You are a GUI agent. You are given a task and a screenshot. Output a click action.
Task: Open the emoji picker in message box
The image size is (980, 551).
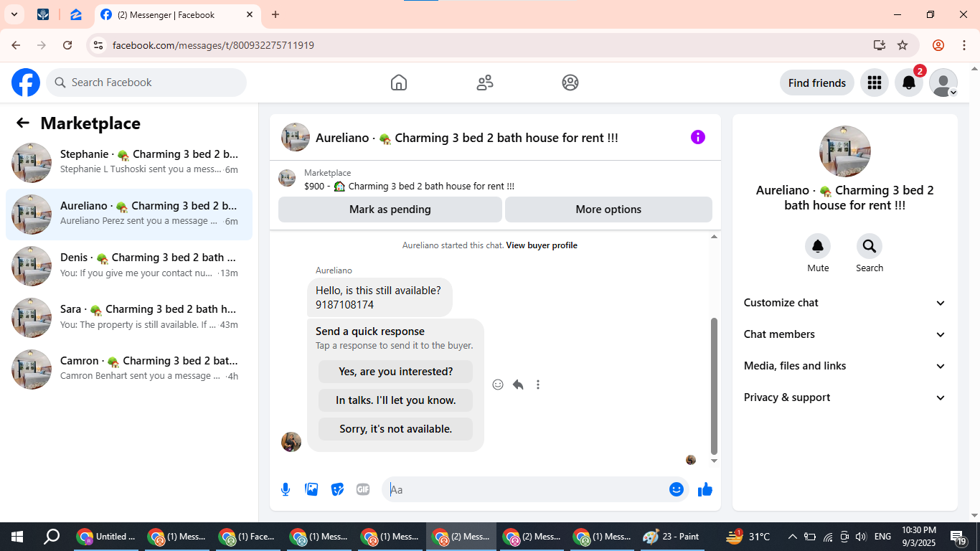(x=676, y=489)
